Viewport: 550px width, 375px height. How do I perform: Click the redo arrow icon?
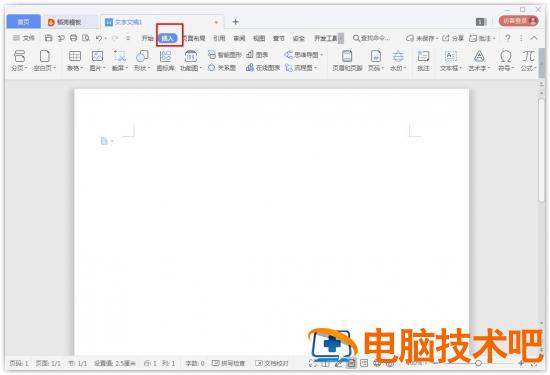(x=115, y=38)
